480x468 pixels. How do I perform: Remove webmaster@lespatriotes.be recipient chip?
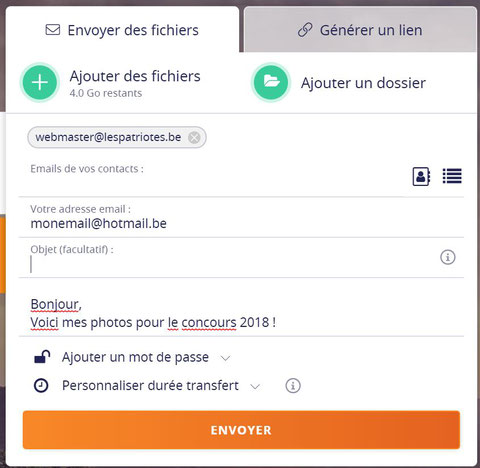click(x=194, y=137)
